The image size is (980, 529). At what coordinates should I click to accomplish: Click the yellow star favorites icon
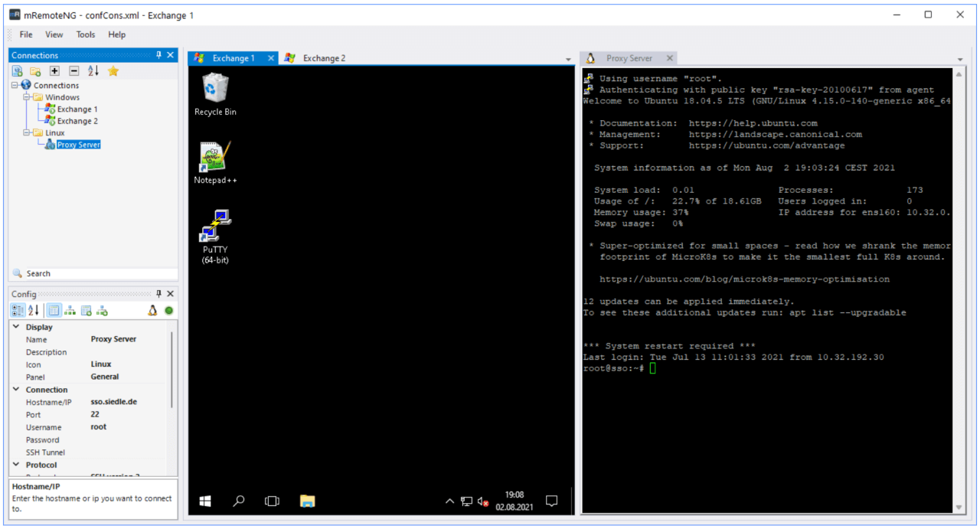[x=113, y=70]
